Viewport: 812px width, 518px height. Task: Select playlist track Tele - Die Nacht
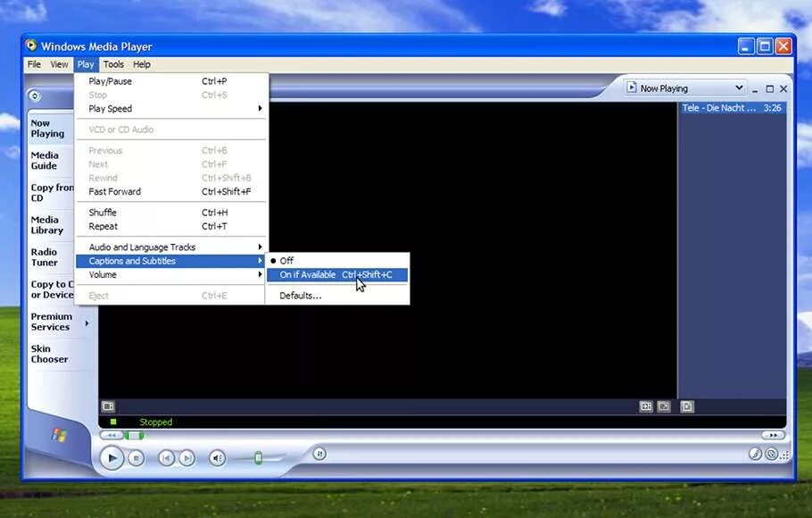pos(733,108)
